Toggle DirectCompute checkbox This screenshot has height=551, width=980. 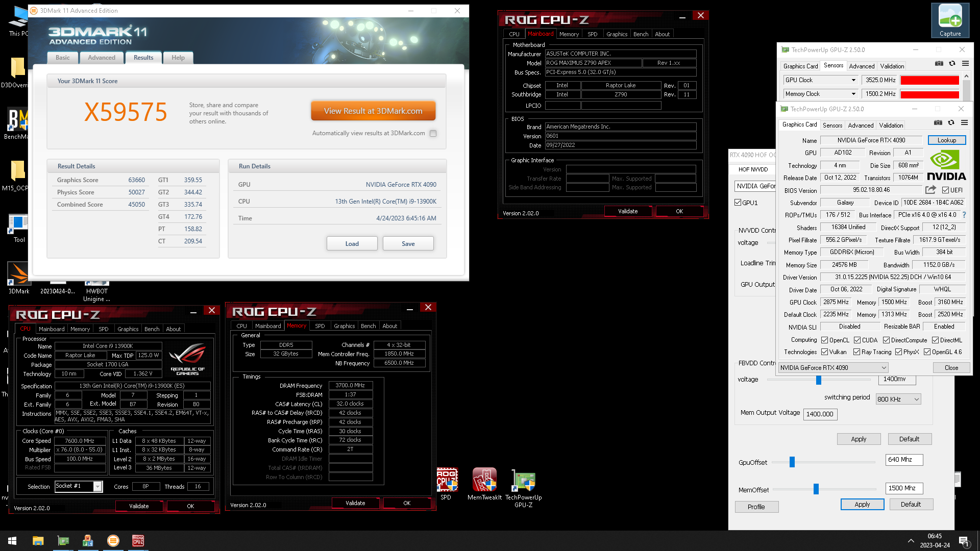click(x=886, y=340)
